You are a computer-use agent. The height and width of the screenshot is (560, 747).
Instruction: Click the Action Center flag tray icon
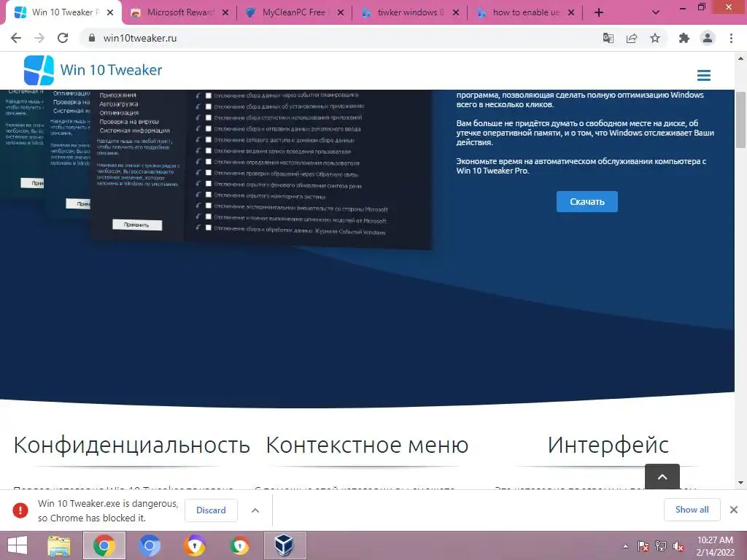[x=643, y=546]
